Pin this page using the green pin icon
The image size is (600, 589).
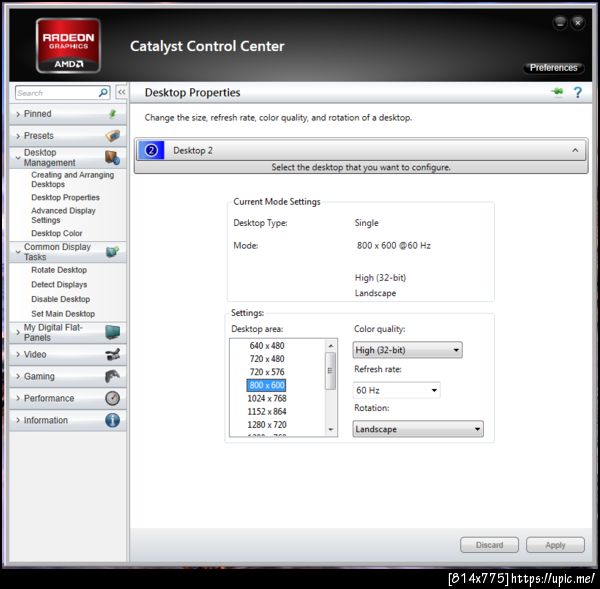558,92
